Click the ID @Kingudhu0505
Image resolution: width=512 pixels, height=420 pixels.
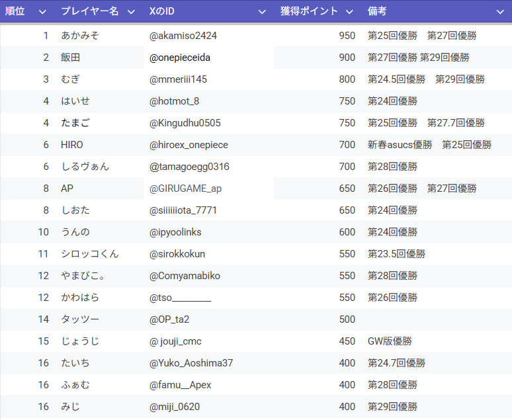point(185,123)
